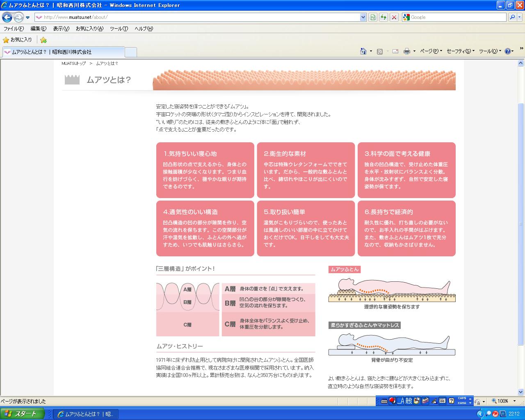Open the ページ(P) command bar menu
Screen dimensions: 525x420
click(x=431, y=51)
